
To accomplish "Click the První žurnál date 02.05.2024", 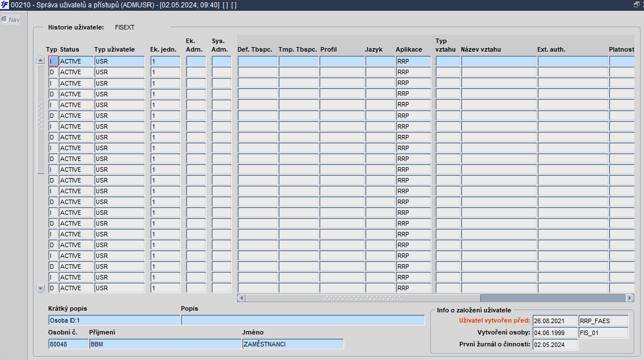I will (x=555, y=345).
